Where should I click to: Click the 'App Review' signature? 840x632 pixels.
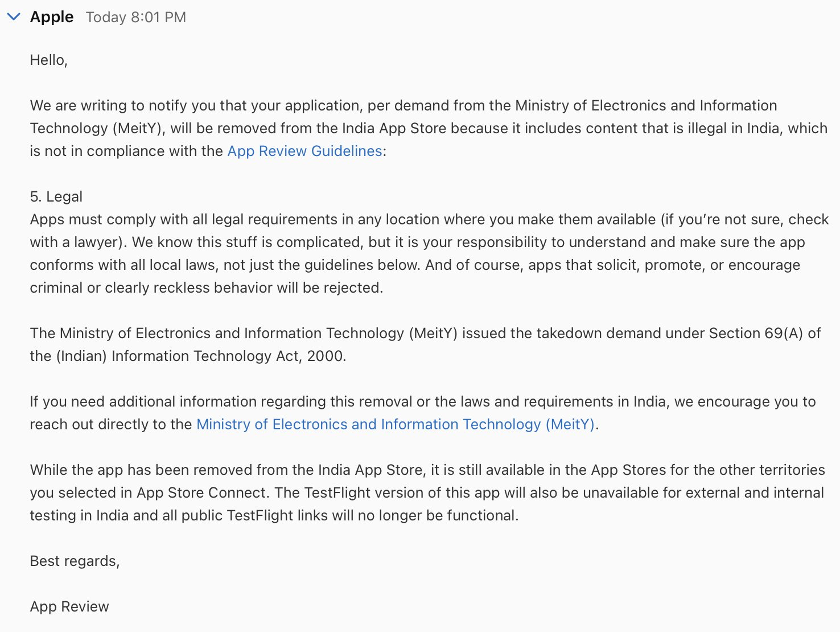pos(69,606)
